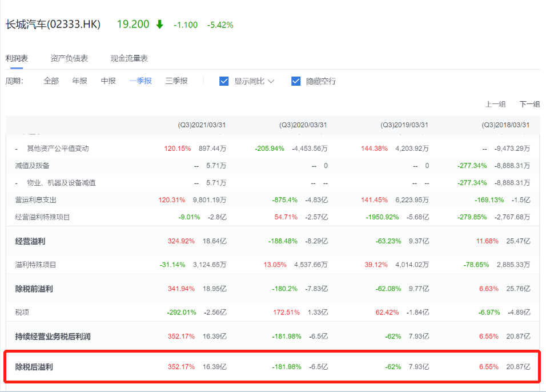546x392 pixels.
Task: Filter period by 全部
Action: 51,81
